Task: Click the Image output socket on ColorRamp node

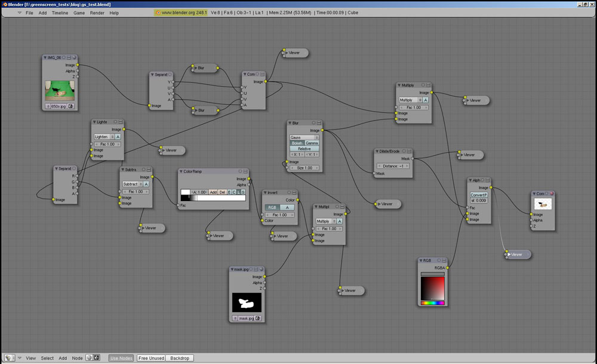Action: point(249,178)
